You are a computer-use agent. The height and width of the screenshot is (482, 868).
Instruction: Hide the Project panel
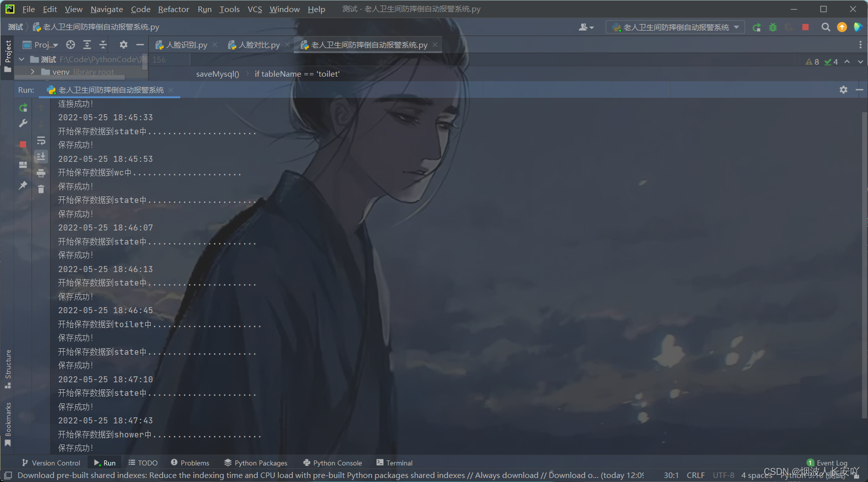click(x=140, y=45)
